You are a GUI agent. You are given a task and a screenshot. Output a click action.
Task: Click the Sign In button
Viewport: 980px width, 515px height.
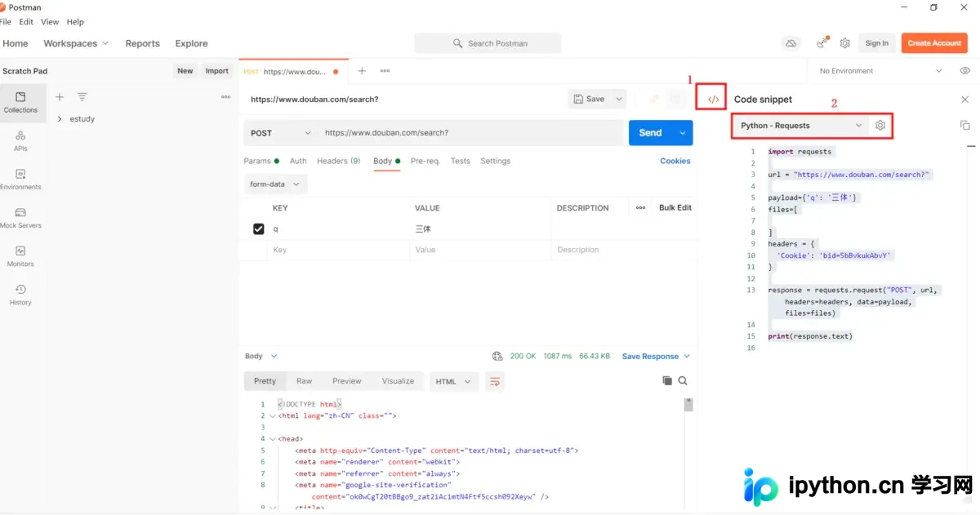876,43
